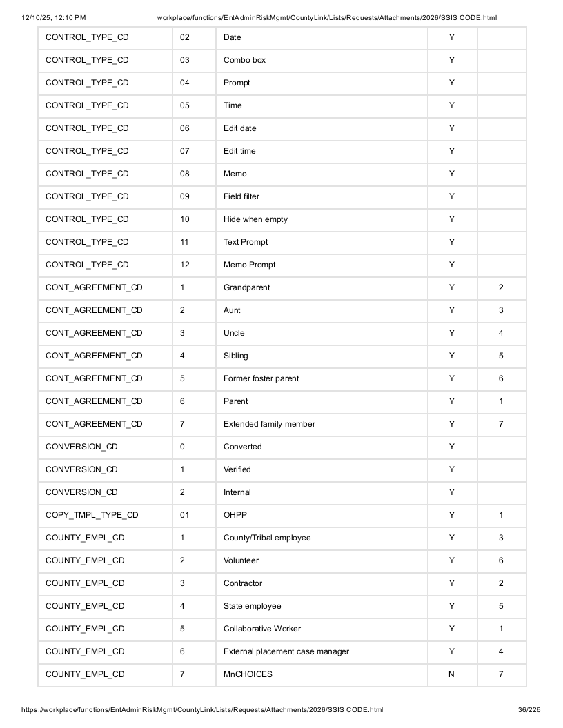Viewport: 563px width, 728px height.
Task: Click the footer URL to SSIS CODE.html
Action: click(202, 710)
